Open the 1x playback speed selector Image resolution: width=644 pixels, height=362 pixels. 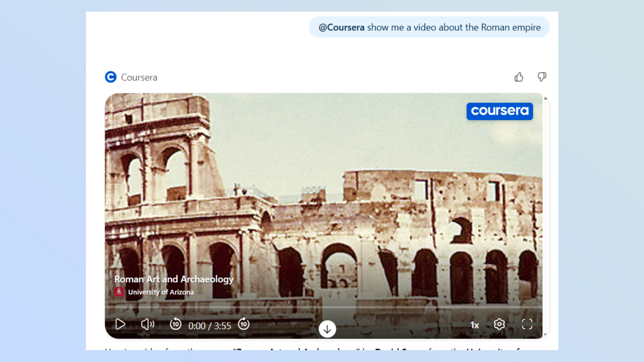474,325
